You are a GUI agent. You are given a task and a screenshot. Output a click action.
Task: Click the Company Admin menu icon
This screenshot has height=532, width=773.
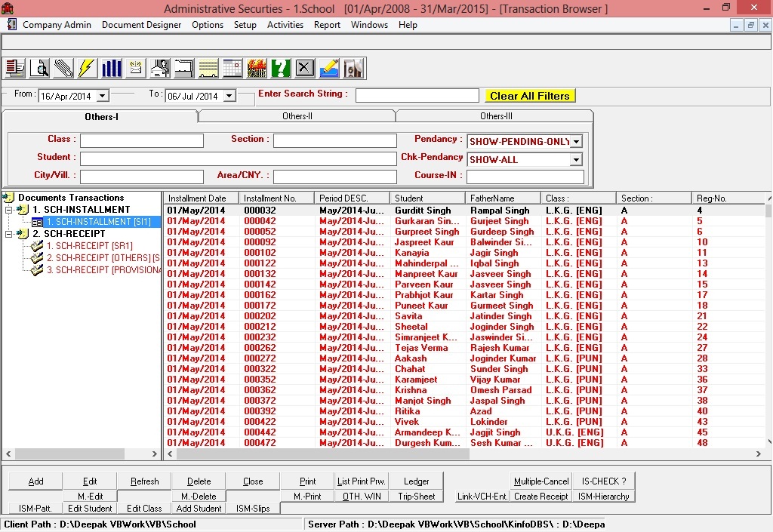coord(11,25)
